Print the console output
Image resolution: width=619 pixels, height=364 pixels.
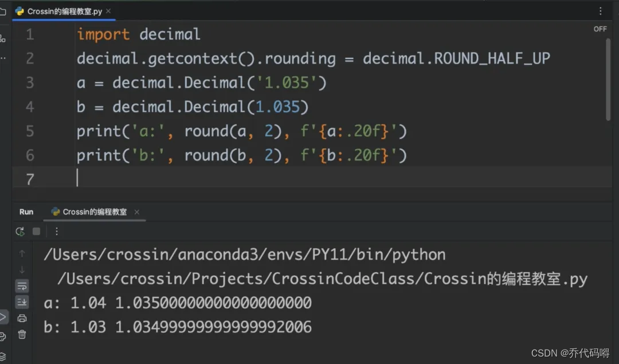pos(22,318)
